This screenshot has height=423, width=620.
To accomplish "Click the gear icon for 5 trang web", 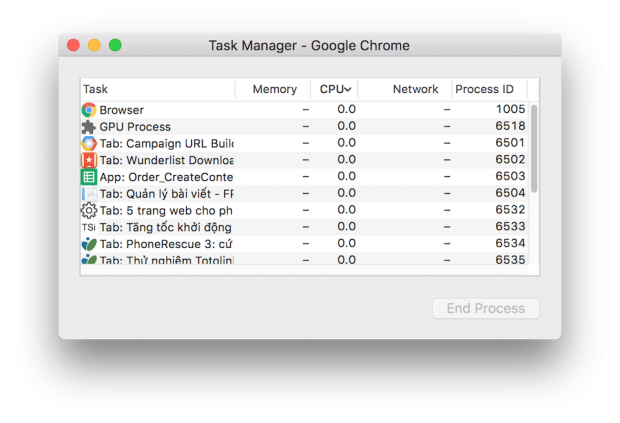I will 89,210.
